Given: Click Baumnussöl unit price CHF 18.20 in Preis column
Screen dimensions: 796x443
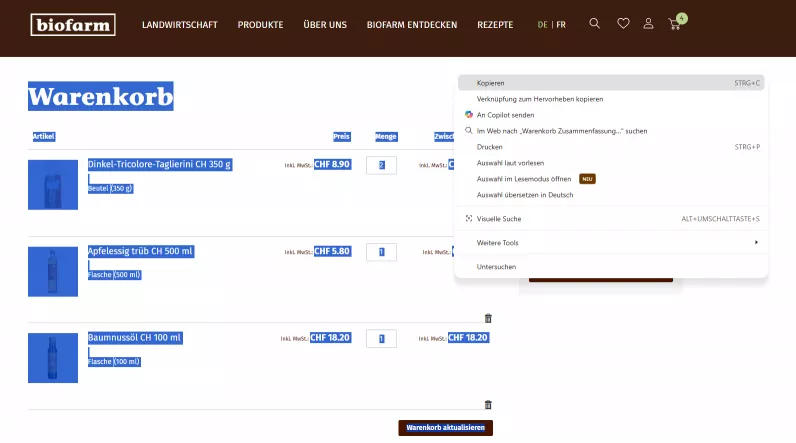Looking at the screenshot, I should 330,337.
